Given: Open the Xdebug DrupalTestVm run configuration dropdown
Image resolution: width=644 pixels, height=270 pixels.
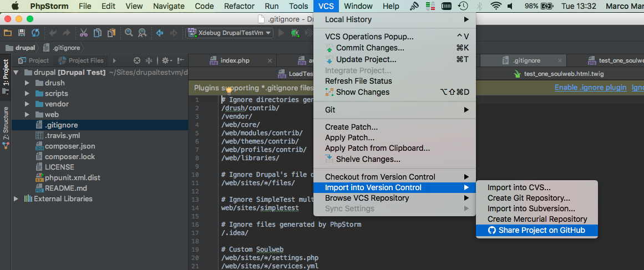Looking at the screenshot, I should point(230,33).
